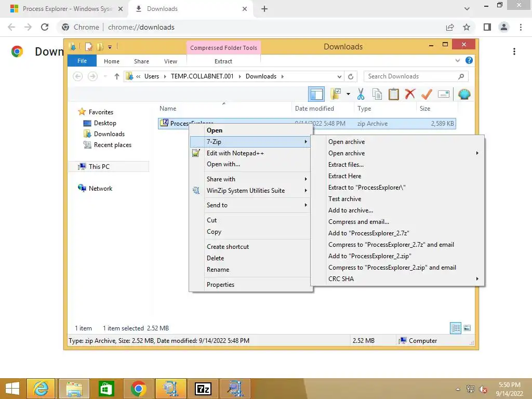Screen dimensions: 532x399
Task: Toggle Chrome side panel button
Action: pyautogui.click(x=487, y=27)
